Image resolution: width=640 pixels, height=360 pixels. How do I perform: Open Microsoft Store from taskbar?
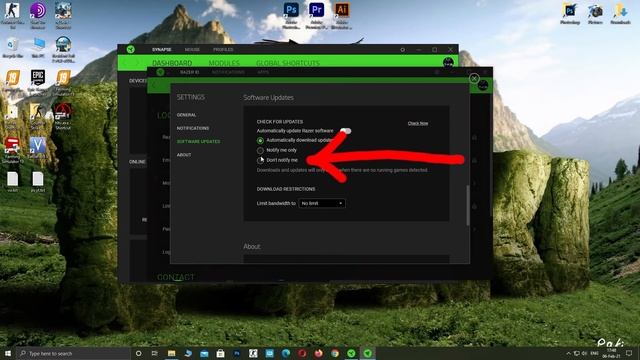pyautogui.click(x=220, y=353)
